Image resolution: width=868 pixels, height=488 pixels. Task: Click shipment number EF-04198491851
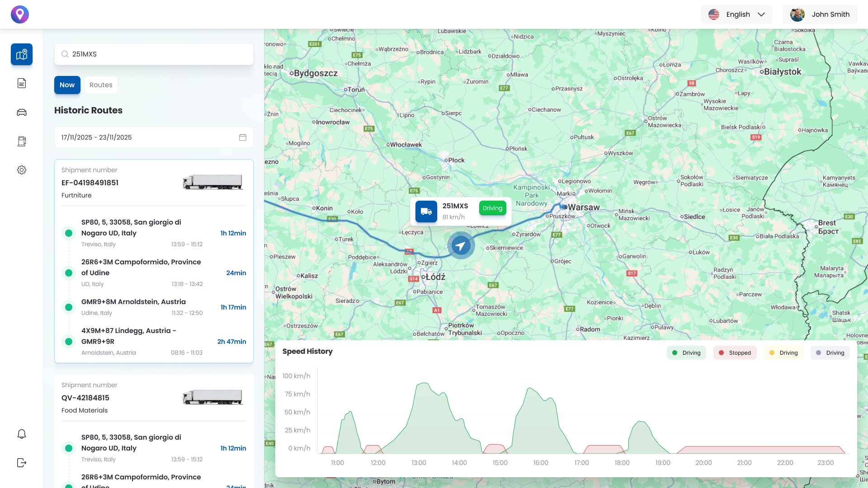[x=90, y=183]
